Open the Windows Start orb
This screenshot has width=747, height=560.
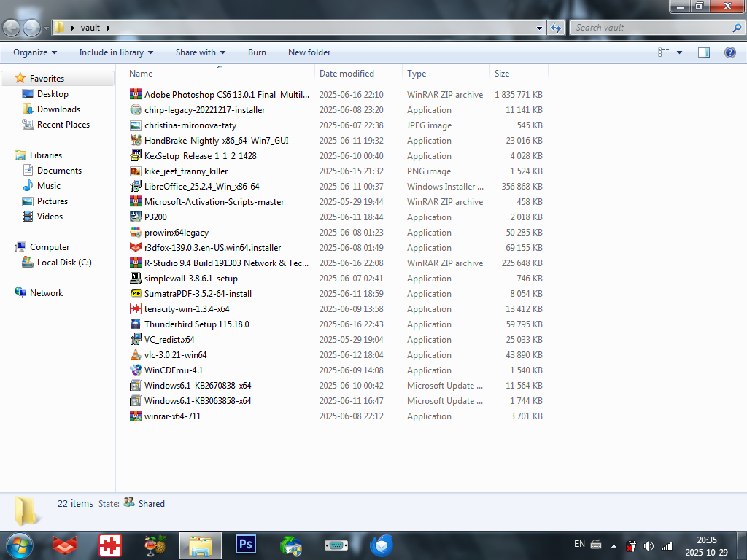pyautogui.click(x=20, y=545)
